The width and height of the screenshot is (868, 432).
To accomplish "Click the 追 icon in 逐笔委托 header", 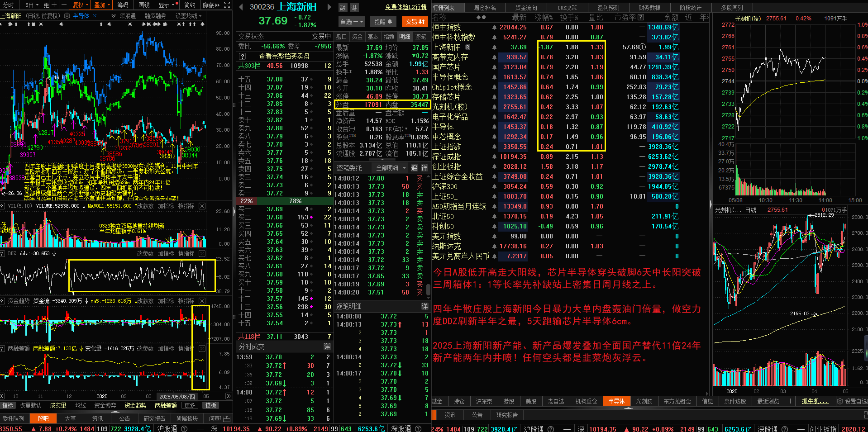I will (x=414, y=168).
